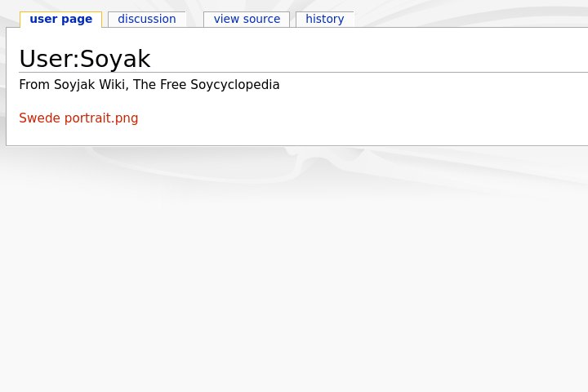View this page's revision history
This screenshot has height=392, width=588.
[x=325, y=19]
